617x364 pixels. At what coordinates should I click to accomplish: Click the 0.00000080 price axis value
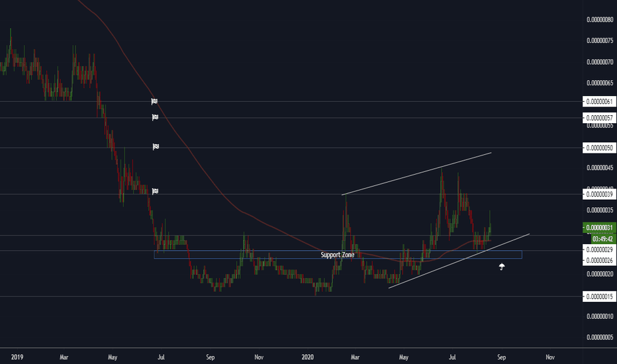(600, 20)
